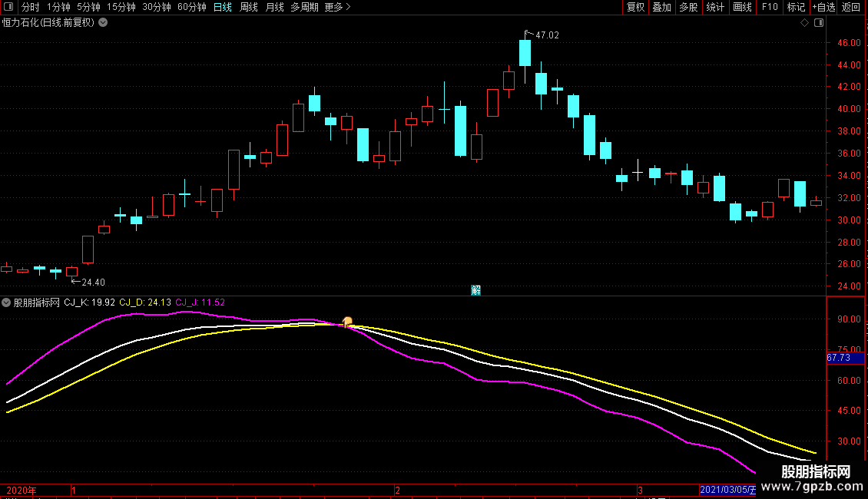Click month marker 2 on time axis
868x499 pixels.
(397, 491)
